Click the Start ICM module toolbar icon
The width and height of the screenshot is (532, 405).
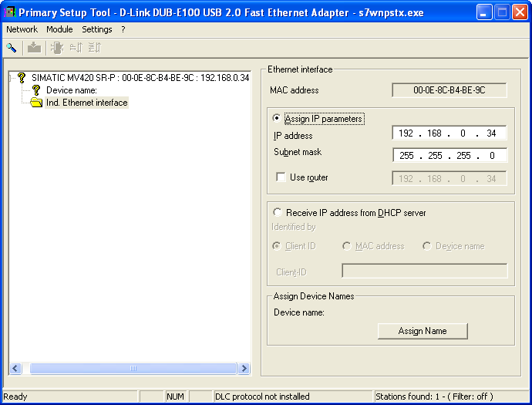click(x=56, y=48)
